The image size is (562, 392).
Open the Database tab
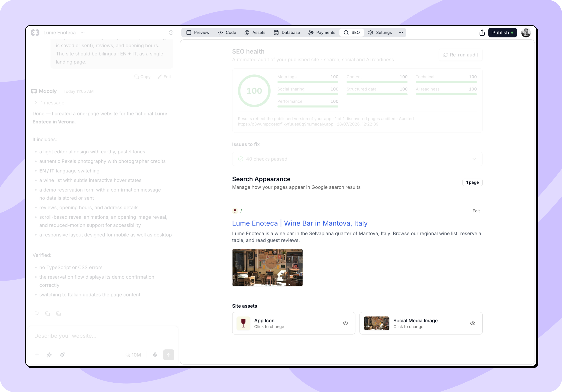coord(287,33)
